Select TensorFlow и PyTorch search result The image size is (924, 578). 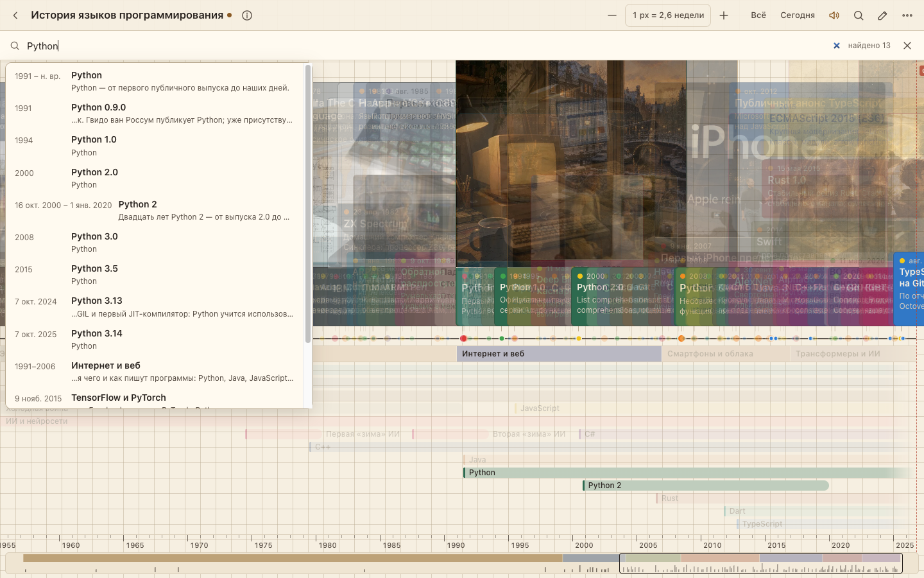(x=155, y=399)
